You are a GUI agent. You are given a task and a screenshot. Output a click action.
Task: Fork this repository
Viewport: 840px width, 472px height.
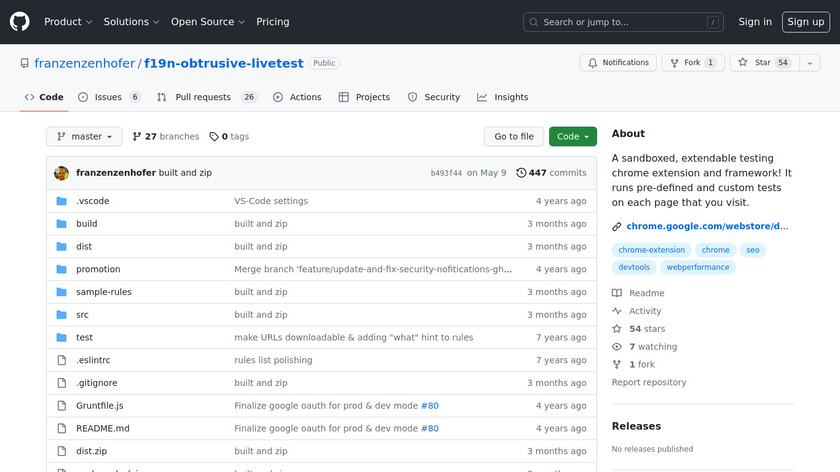tap(692, 63)
